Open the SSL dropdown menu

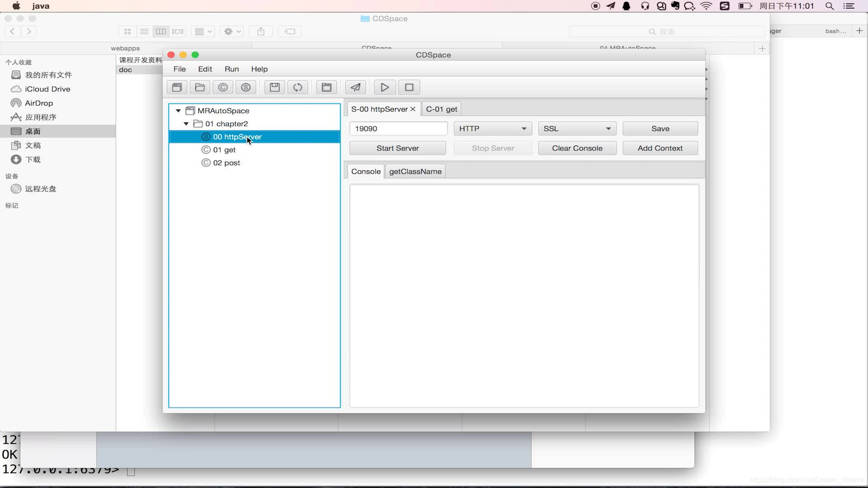(577, 128)
